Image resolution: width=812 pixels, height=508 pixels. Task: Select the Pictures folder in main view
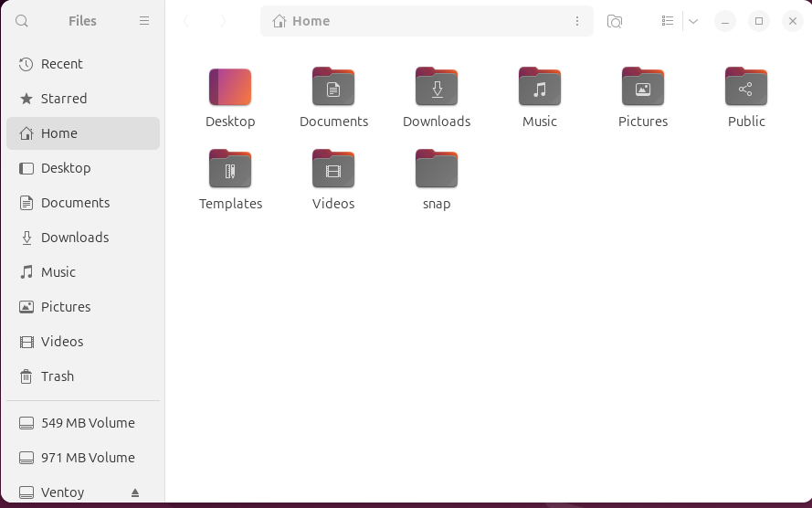click(643, 88)
